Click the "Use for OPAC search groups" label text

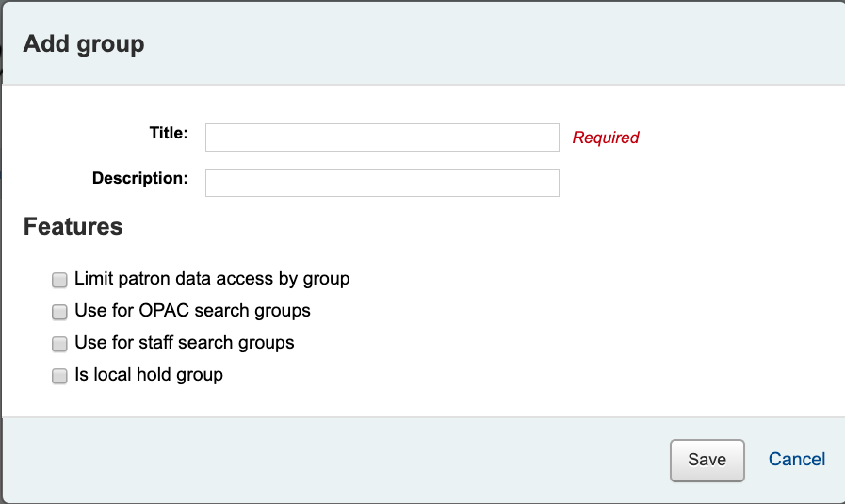[x=192, y=311]
